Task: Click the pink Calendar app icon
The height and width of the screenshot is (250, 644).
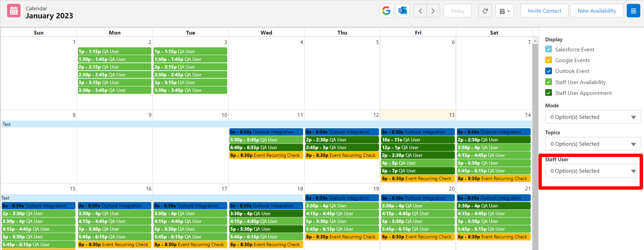Action: [x=14, y=11]
